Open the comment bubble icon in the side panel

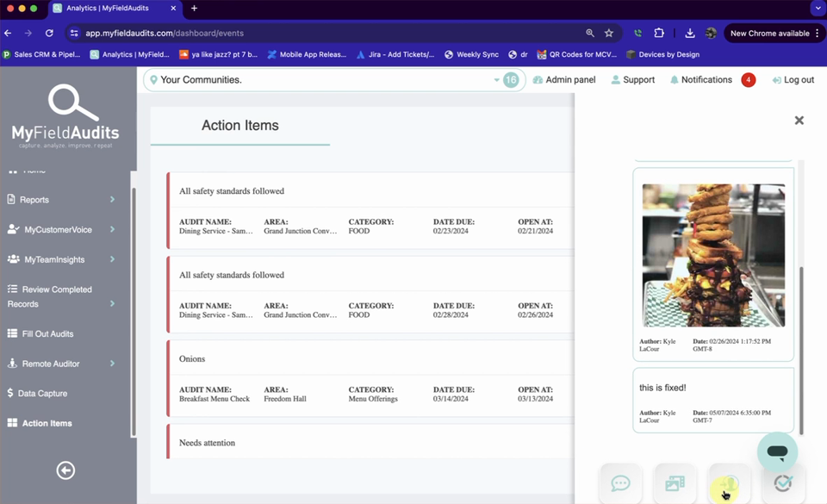point(621,483)
